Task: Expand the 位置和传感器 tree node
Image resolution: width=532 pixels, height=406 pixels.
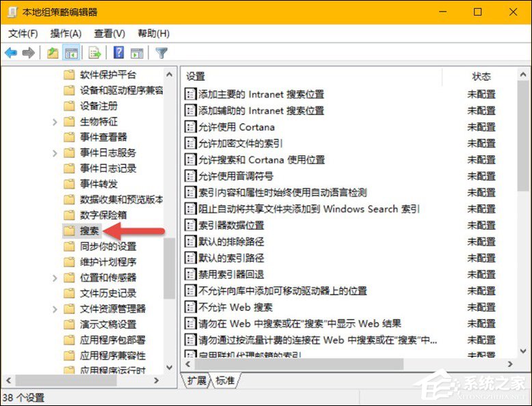Action: click(x=55, y=278)
